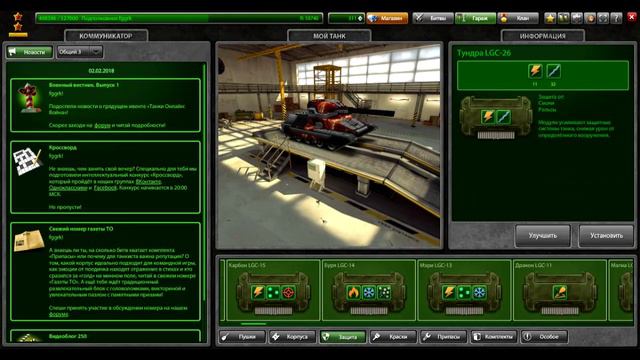Viewport: 640px width, 360px height.
Task: Open the Новости news channel button
Action: click(30, 52)
